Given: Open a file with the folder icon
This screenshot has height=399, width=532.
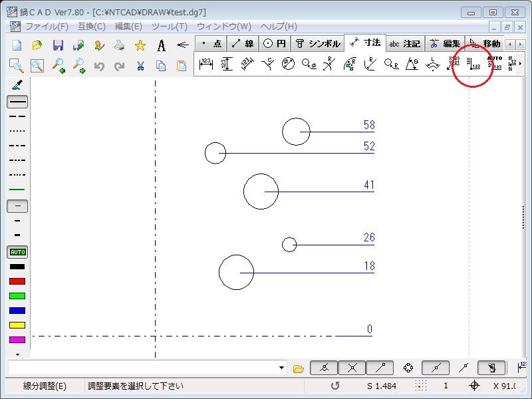Looking at the screenshot, I should pyautogui.click(x=37, y=45).
